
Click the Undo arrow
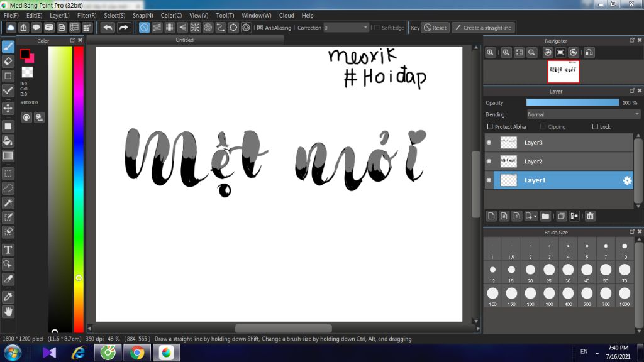tap(108, 28)
